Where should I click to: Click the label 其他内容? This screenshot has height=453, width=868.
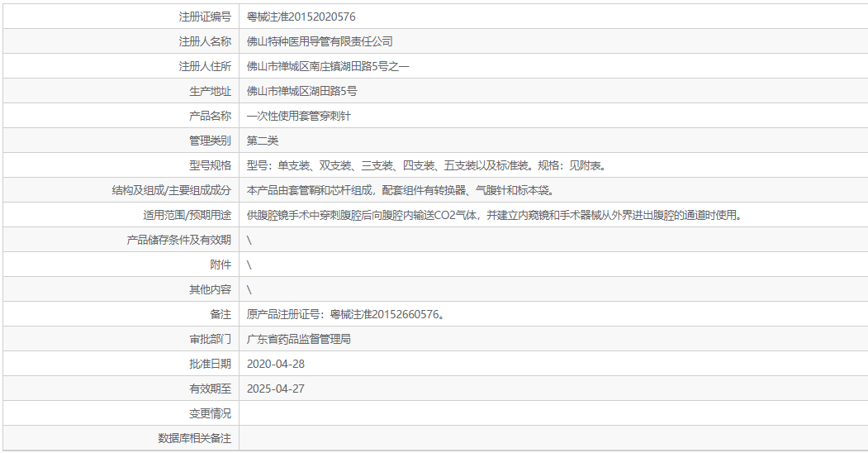pyautogui.click(x=210, y=289)
